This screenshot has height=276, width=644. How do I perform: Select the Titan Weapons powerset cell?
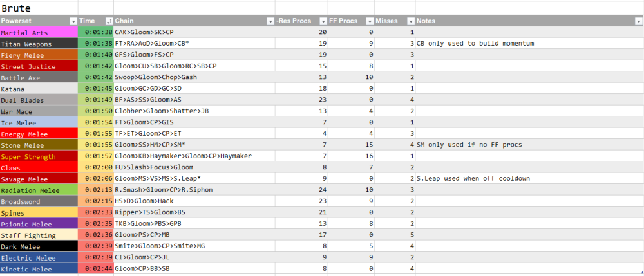coord(39,43)
